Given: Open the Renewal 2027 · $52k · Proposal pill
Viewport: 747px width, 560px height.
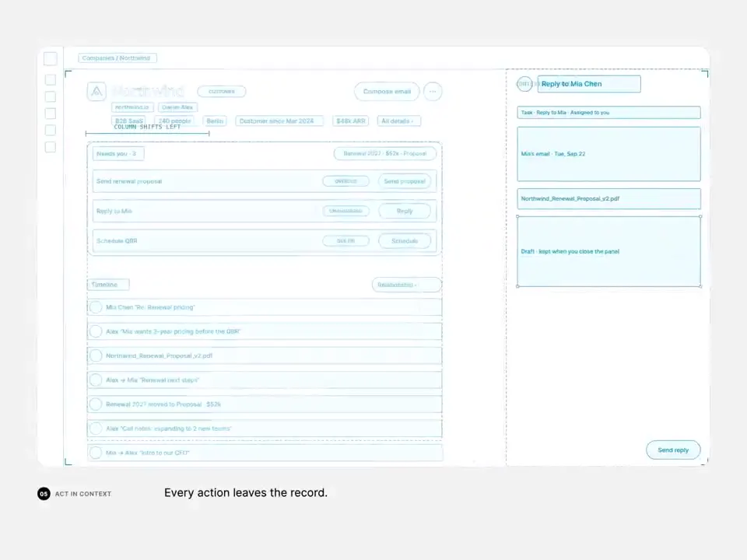Looking at the screenshot, I should [x=385, y=154].
